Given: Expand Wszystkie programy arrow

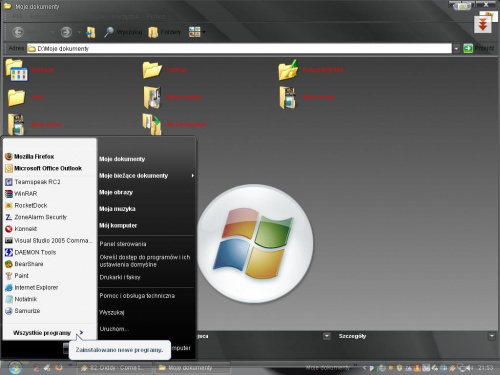Looking at the screenshot, I should 81,333.
